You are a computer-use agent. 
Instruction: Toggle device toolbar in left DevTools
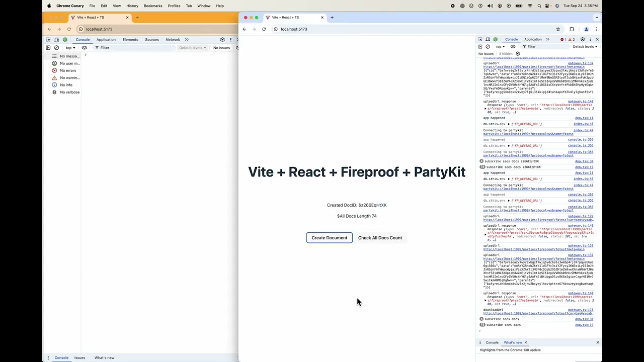click(56, 40)
